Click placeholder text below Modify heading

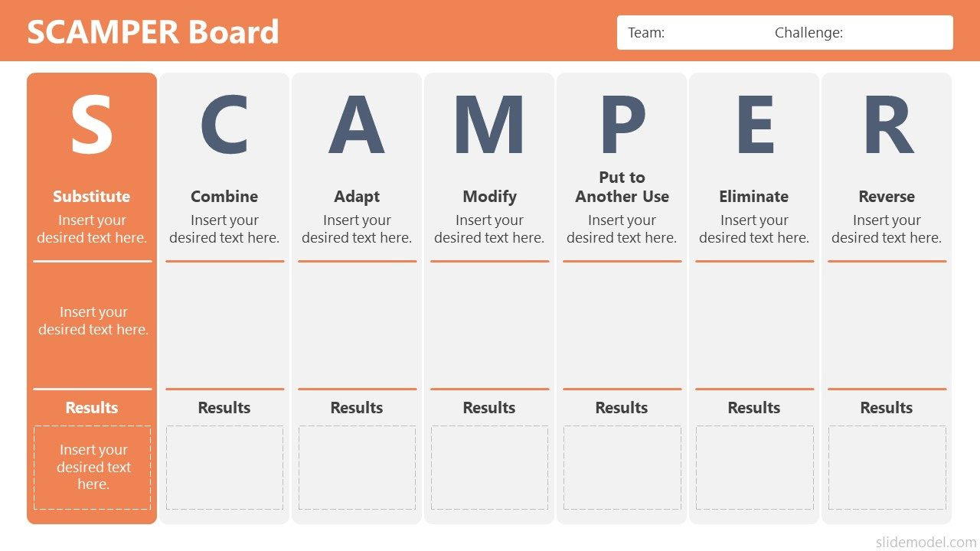(489, 229)
